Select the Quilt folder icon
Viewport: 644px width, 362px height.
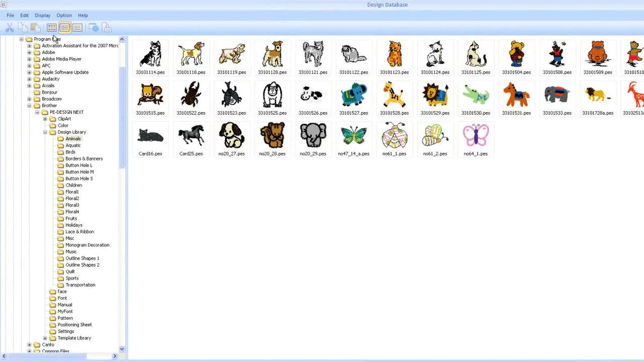point(61,271)
